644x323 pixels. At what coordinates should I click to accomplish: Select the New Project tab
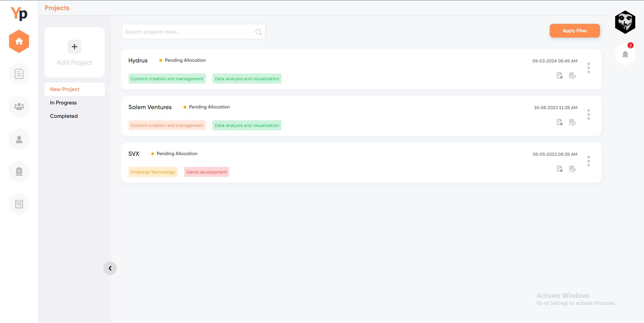click(75, 89)
